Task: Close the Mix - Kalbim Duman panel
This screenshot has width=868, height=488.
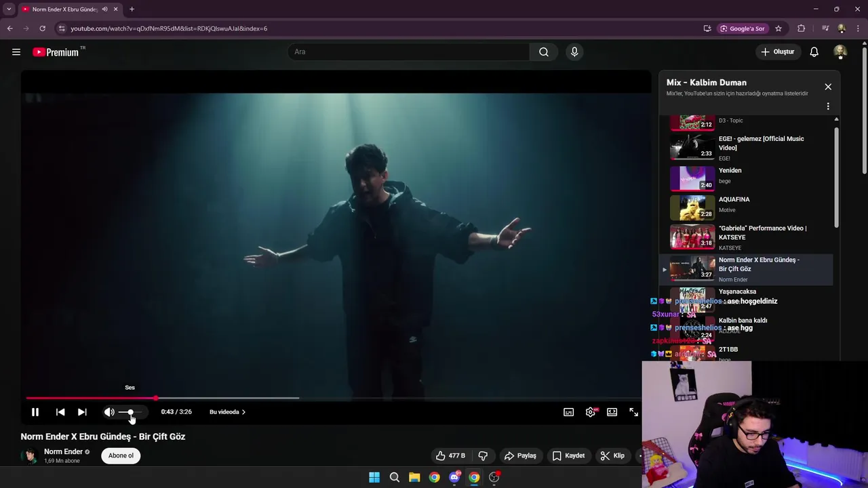Action: click(828, 87)
